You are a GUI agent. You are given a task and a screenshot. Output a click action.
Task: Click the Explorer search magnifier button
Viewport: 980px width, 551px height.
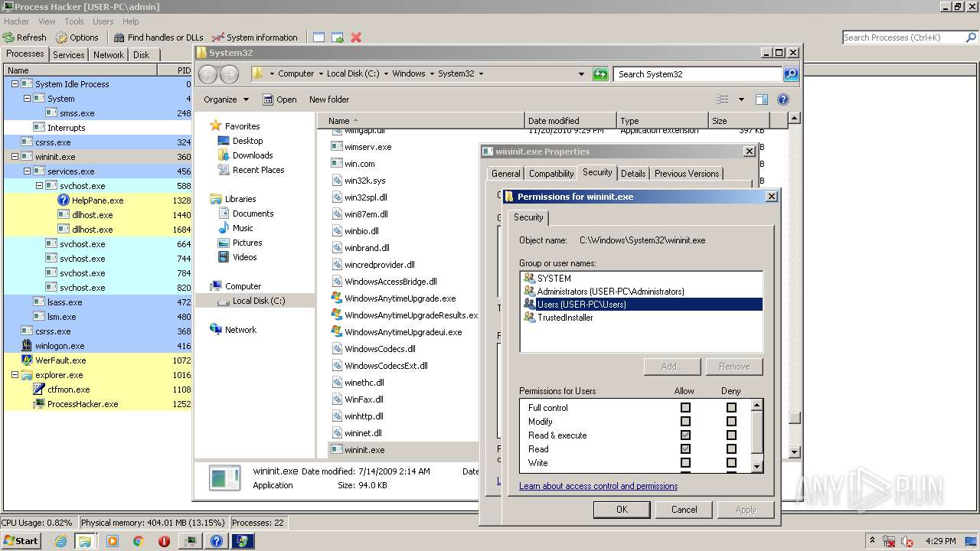tap(791, 74)
